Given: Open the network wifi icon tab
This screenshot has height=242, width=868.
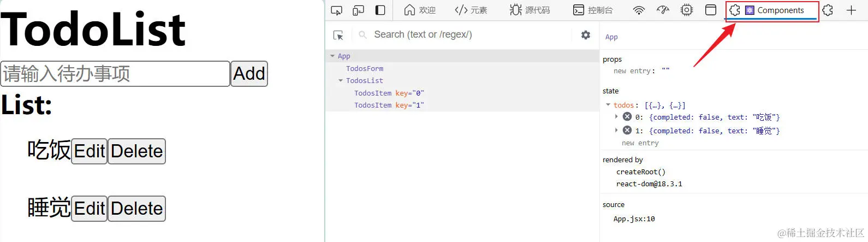Looking at the screenshot, I should (x=639, y=10).
